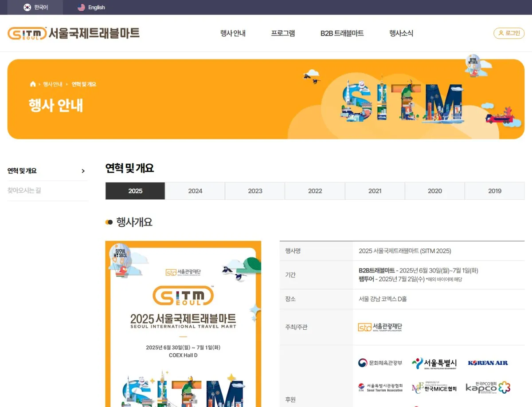Switch language to 한국어
This screenshot has height=407, width=532.
pyautogui.click(x=35, y=7)
